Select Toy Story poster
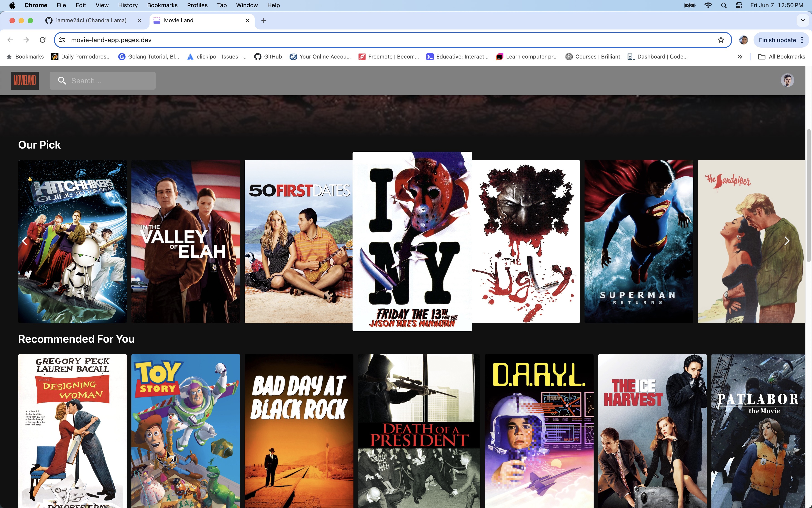The width and height of the screenshot is (812, 508). coord(186,431)
